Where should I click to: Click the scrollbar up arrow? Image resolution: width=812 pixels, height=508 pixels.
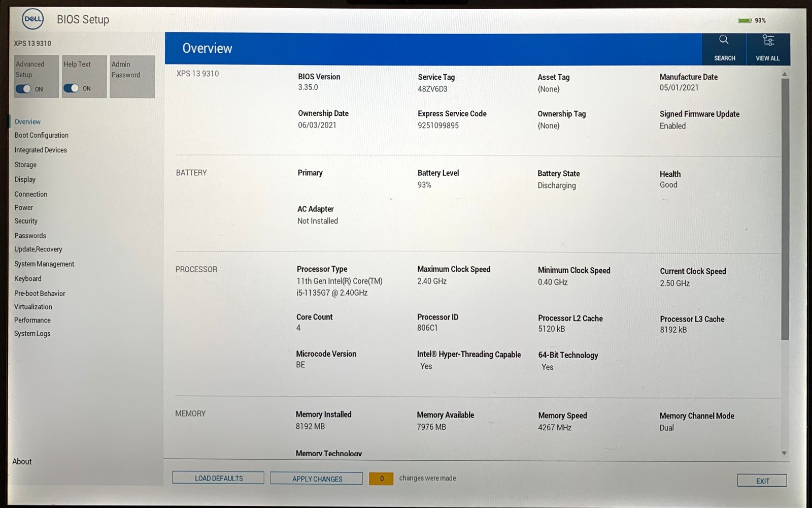tap(785, 74)
